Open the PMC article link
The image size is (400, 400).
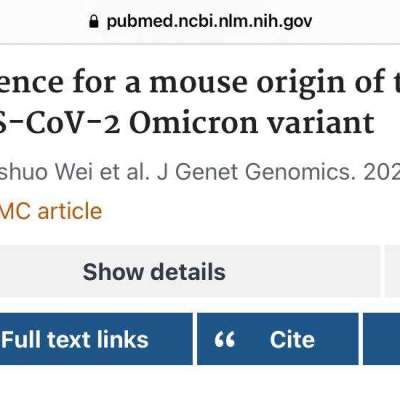[x=51, y=211]
